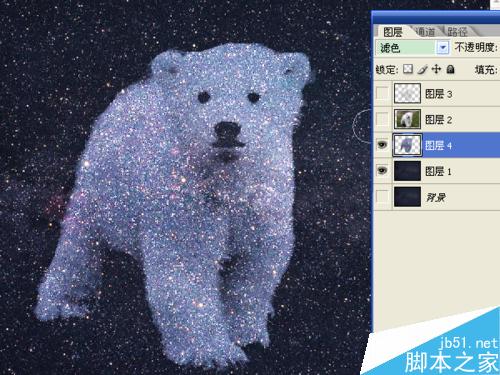500x375 pixels.
Task: Show 图层 2 visibility box
Action: click(x=382, y=119)
